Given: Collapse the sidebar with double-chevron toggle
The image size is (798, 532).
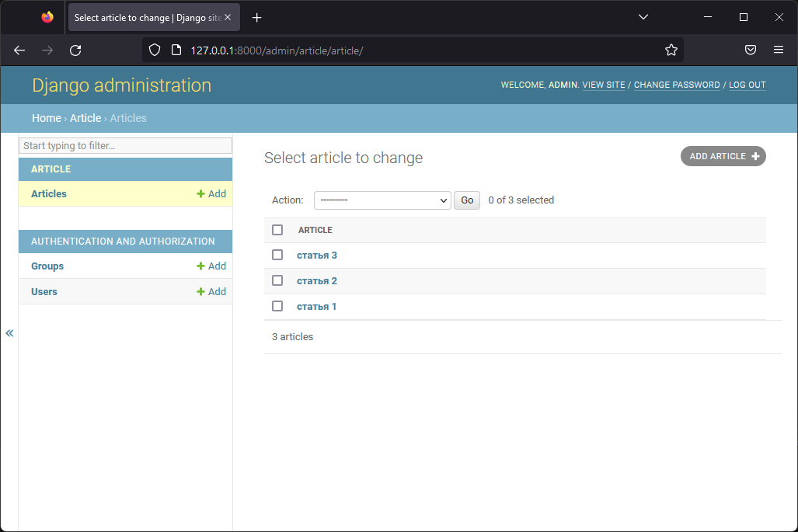Looking at the screenshot, I should [x=9, y=333].
